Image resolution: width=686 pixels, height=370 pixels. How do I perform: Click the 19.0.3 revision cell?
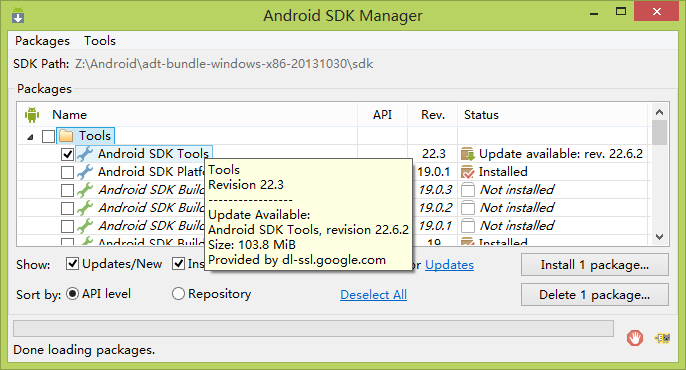click(x=435, y=189)
